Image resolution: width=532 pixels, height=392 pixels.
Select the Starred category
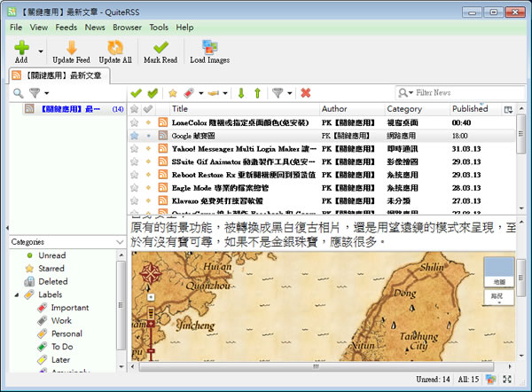[51, 268]
